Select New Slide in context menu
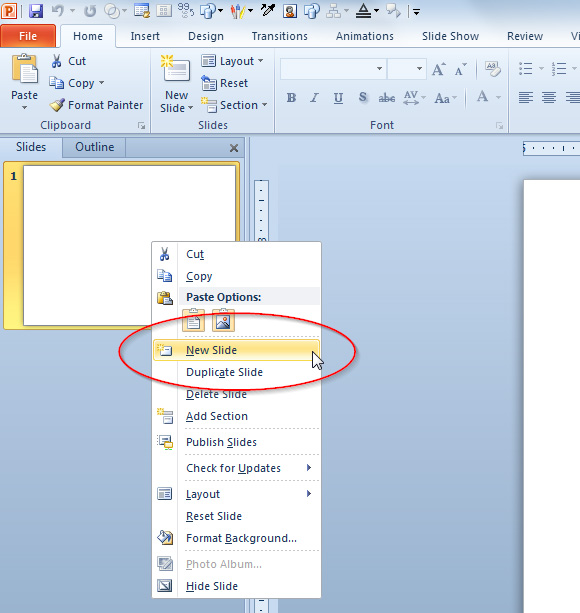This screenshot has width=580, height=613. 237,350
